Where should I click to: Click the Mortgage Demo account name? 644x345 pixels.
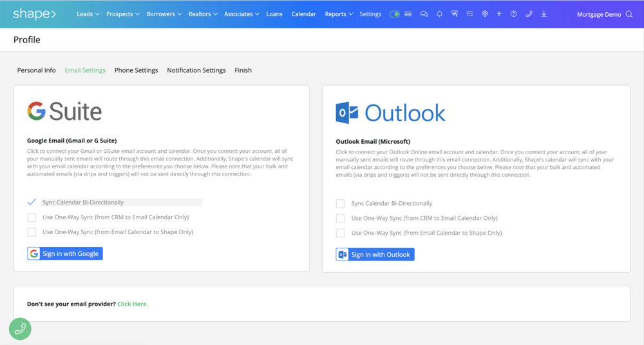click(x=599, y=14)
